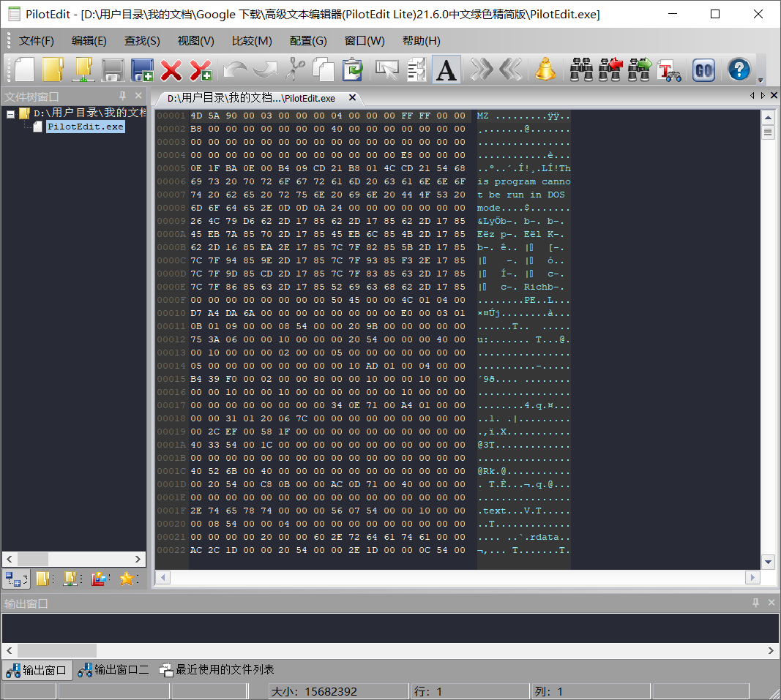The width and height of the screenshot is (781, 700).
Task: Click the hex editor vertical scroll down arrow
Action: (768, 562)
